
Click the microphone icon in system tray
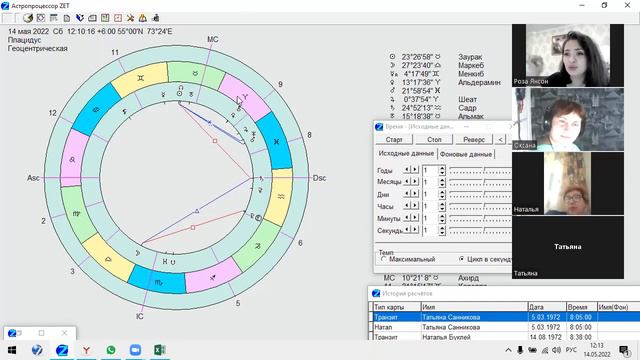click(520, 350)
